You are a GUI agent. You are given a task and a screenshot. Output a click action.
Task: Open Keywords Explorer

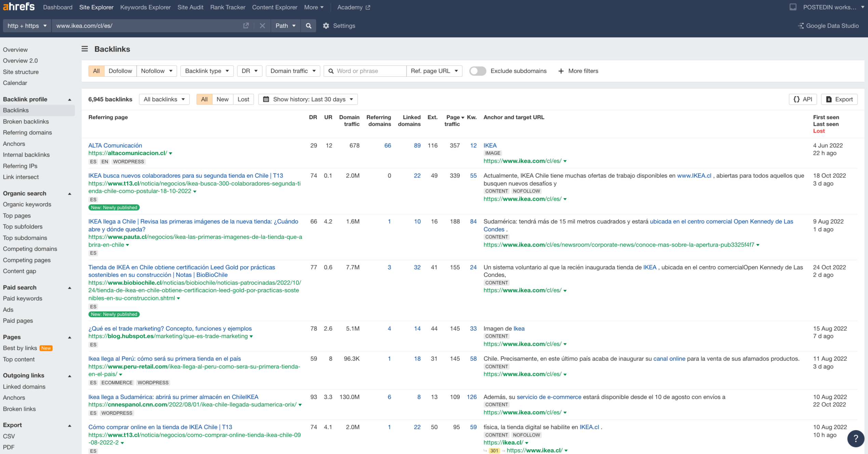[145, 7]
